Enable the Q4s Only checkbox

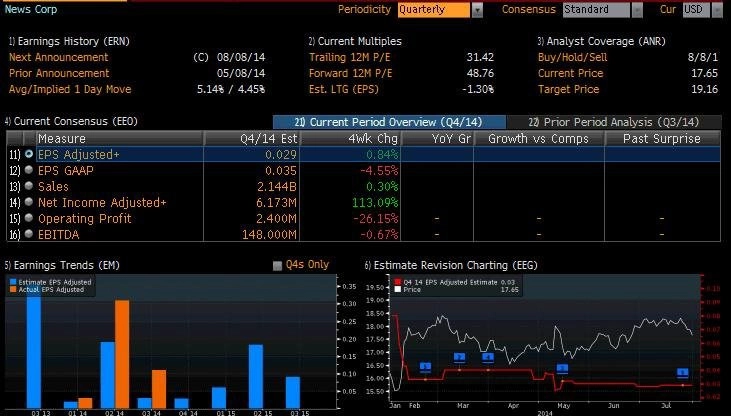point(277,265)
